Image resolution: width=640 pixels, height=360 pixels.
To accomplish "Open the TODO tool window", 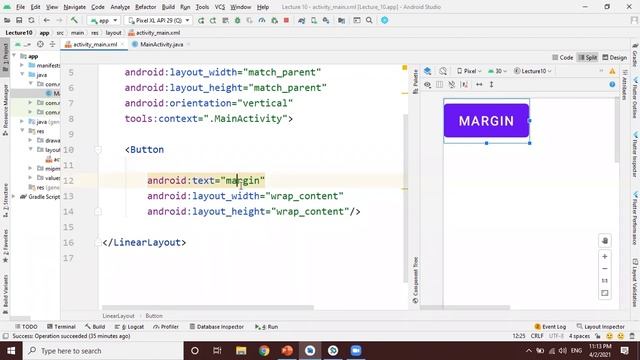I will click(x=26, y=327).
